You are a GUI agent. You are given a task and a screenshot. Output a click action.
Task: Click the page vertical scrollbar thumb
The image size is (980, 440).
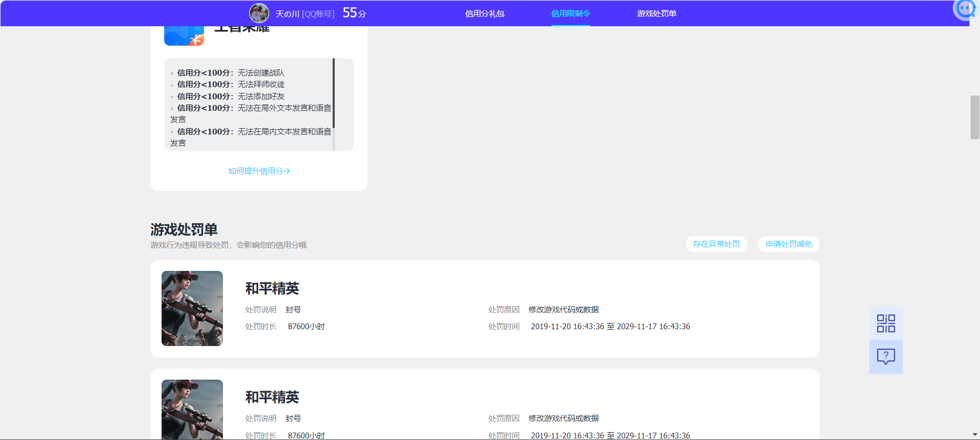[975, 117]
